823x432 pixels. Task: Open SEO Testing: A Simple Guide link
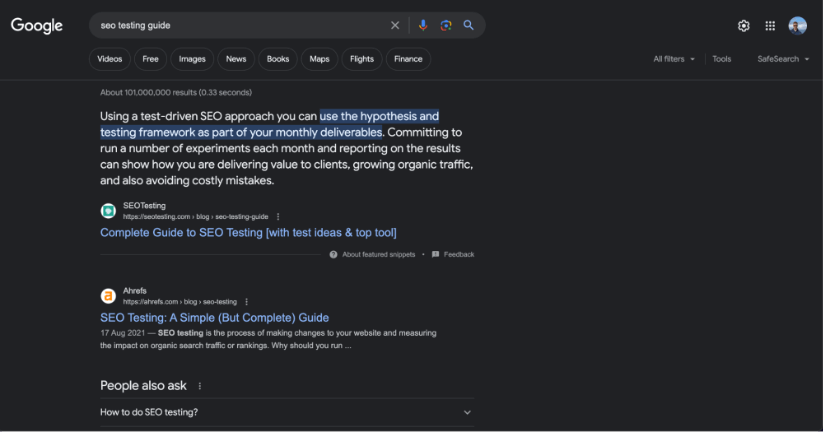coord(215,318)
